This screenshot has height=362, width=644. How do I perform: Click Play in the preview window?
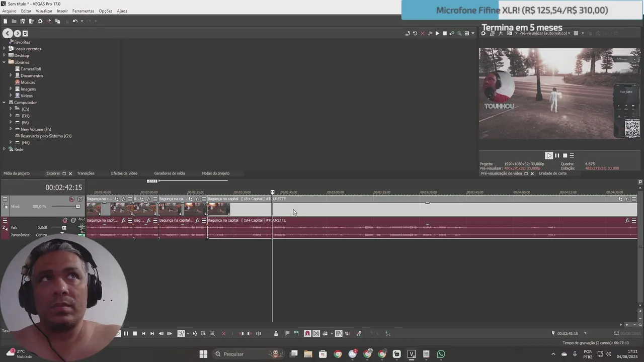[549, 156]
